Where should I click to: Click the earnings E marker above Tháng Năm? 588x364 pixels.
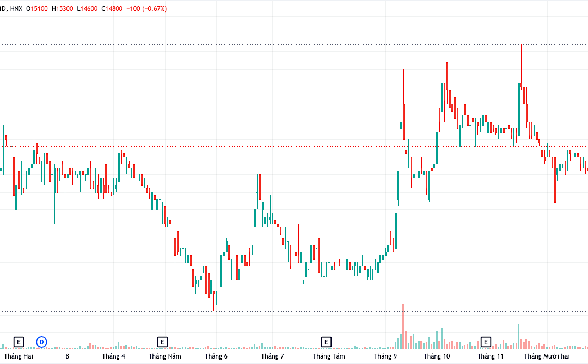pos(162,342)
